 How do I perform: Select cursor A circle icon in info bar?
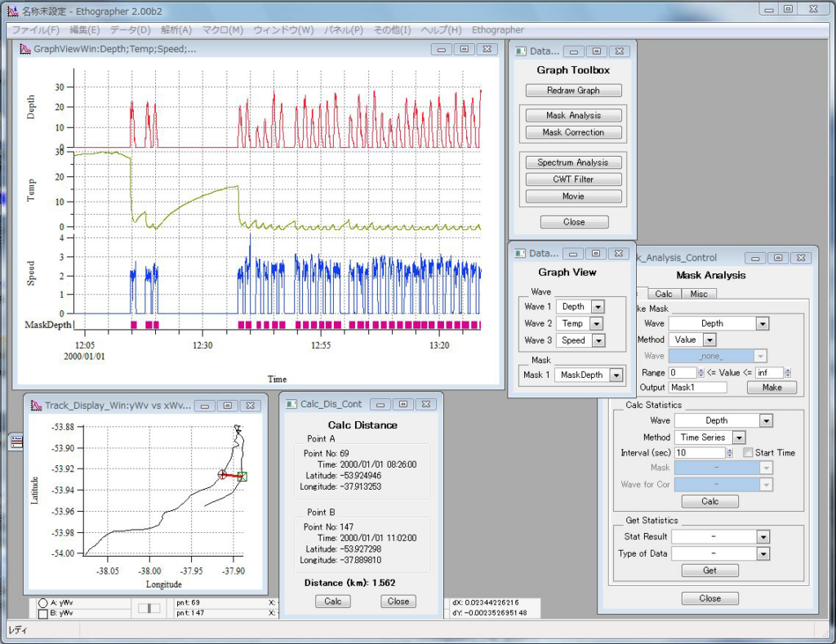click(x=42, y=602)
